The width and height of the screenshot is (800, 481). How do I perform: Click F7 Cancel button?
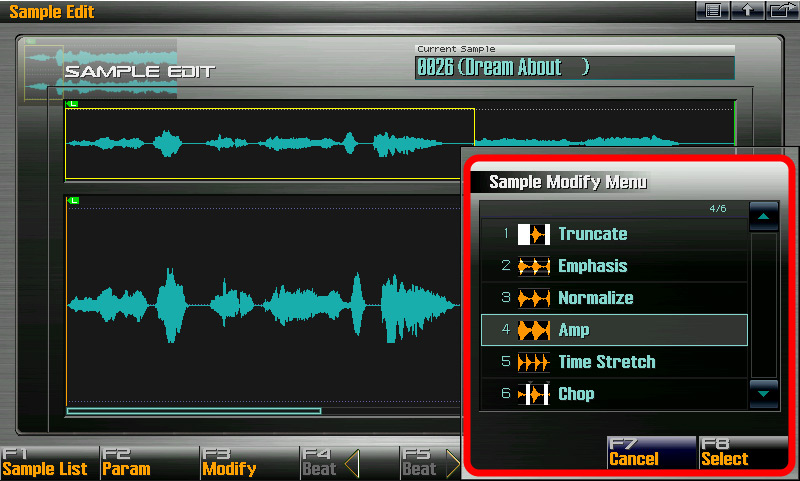click(652, 452)
